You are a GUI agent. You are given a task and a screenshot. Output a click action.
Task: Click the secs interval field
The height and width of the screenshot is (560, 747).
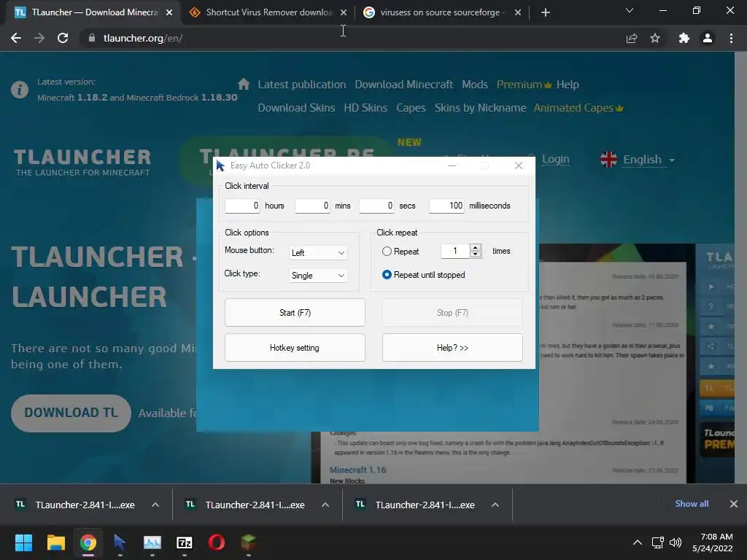[x=377, y=206]
